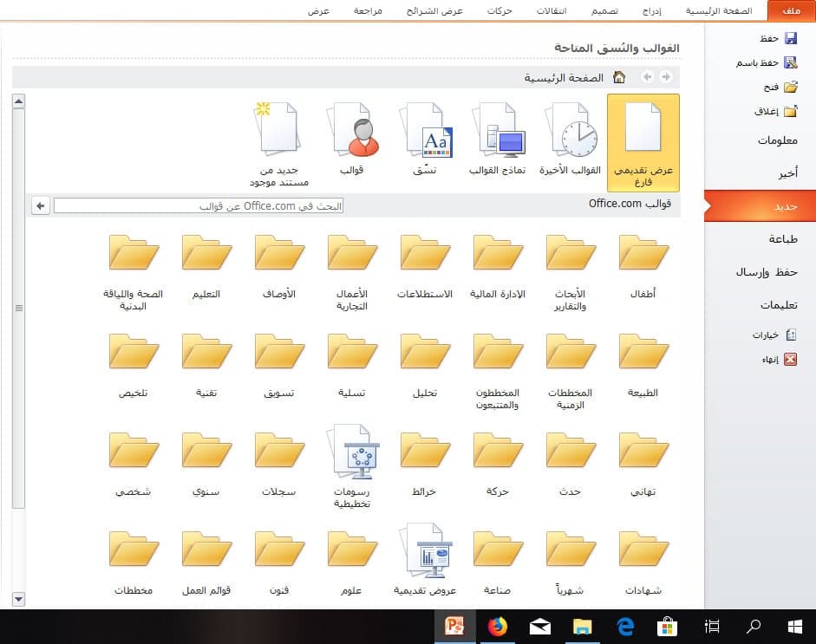816x644 pixels.
Task: Open the علوم folder
Action: tap(352, 563)
